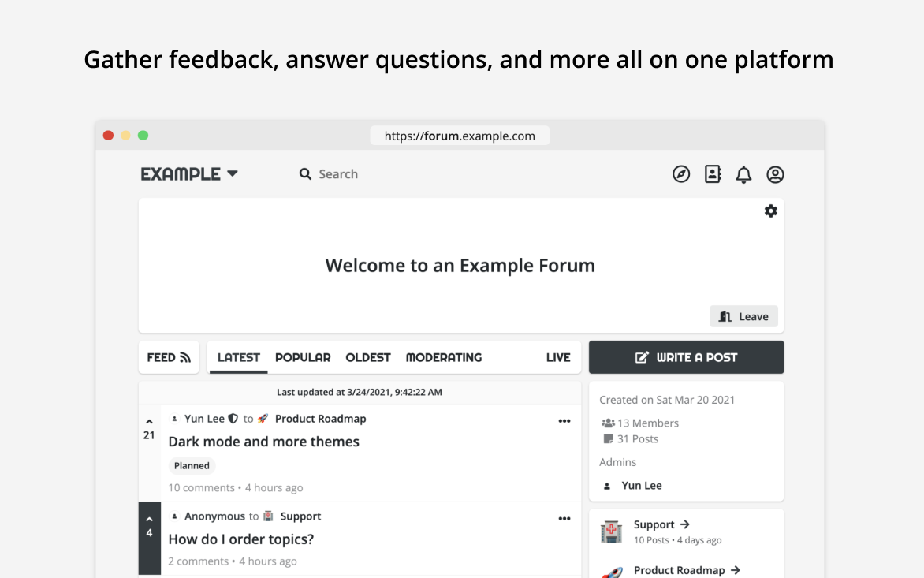The height and width of the screenshot is (578, 924).
Task: Click the Anonymous user avatar
Action: [174, 516]
